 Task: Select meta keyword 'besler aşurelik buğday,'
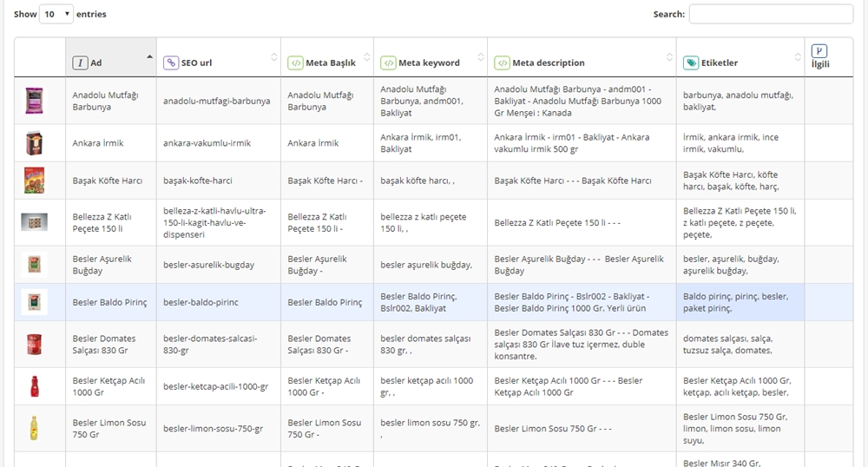point(431,265)
